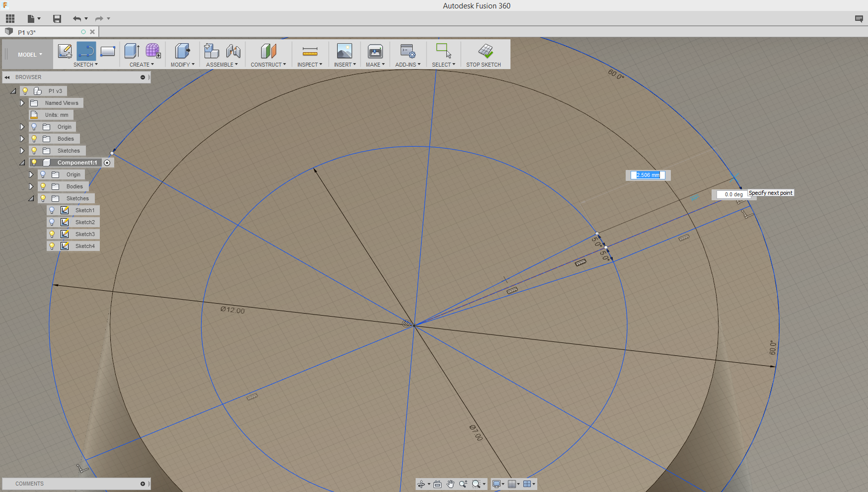Expand Component1 Origin folder
Image resolution: width=868 pixels, height=492 pixels.
[31, 174]
